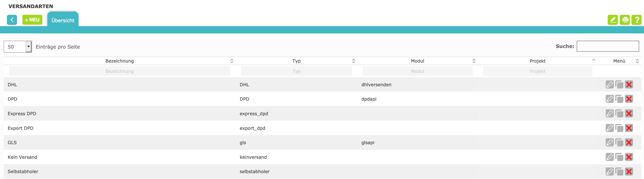Sort table by Typ column
Image resolution: width=644 pixels, height=179 pixels.
(296, 61)
